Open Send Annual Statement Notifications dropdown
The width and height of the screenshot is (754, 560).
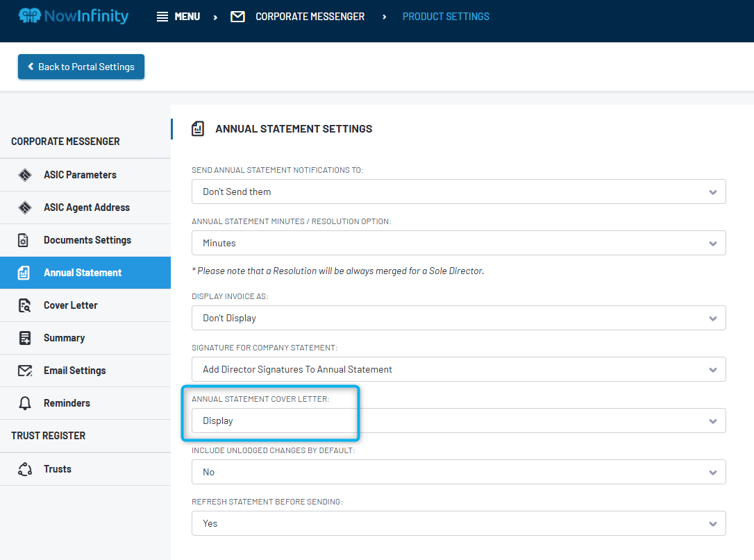pyautogui.click(x=459, y=192)
